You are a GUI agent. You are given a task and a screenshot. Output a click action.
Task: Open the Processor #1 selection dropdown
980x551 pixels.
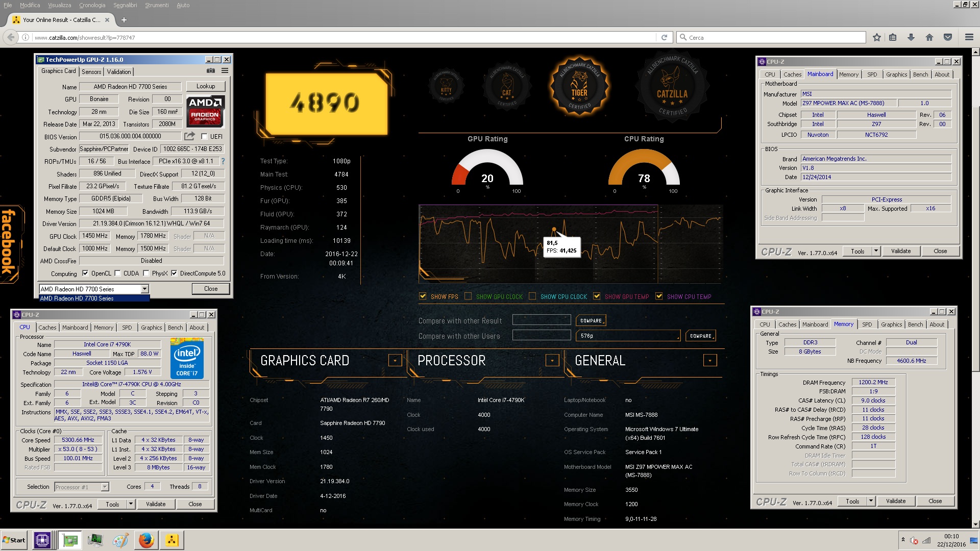(x=82, y=487)
